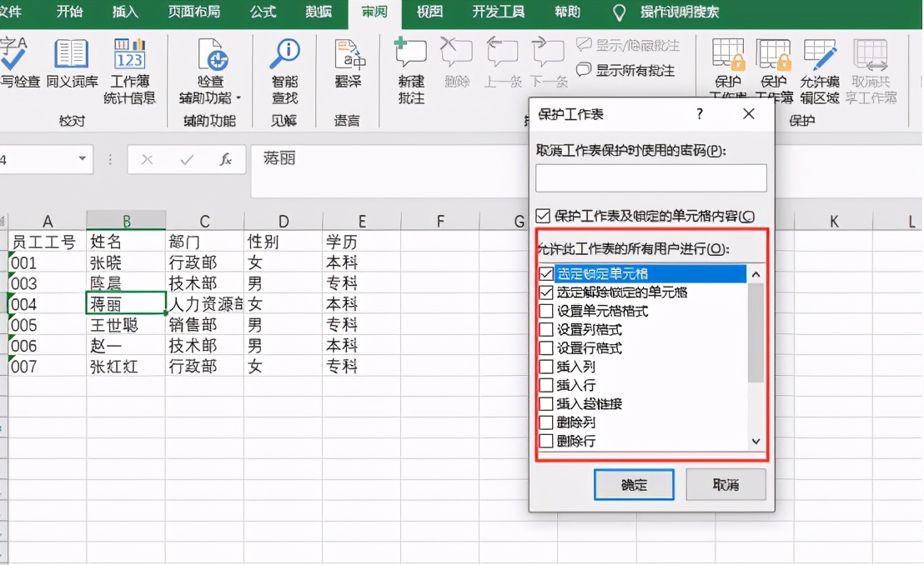The image size is (924, 565).
Task: Select column C header
Action: pyautogui.click(x=204, y=221)
